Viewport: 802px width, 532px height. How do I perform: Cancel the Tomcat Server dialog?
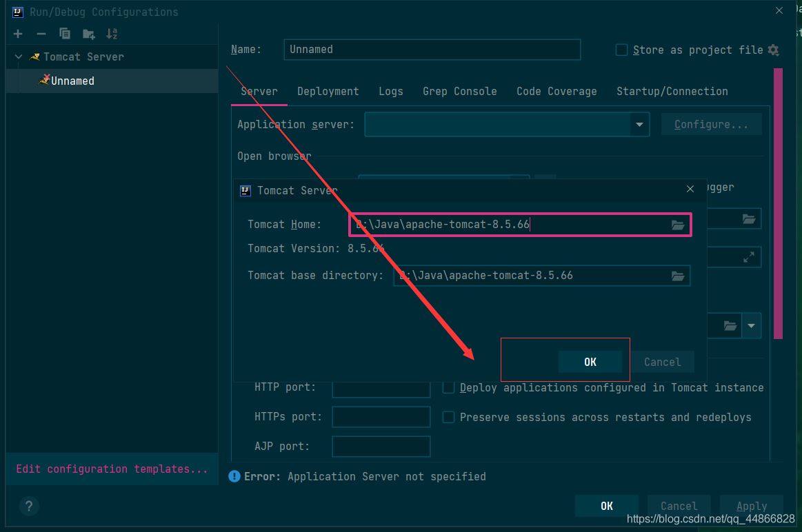(x=663, y=362)
